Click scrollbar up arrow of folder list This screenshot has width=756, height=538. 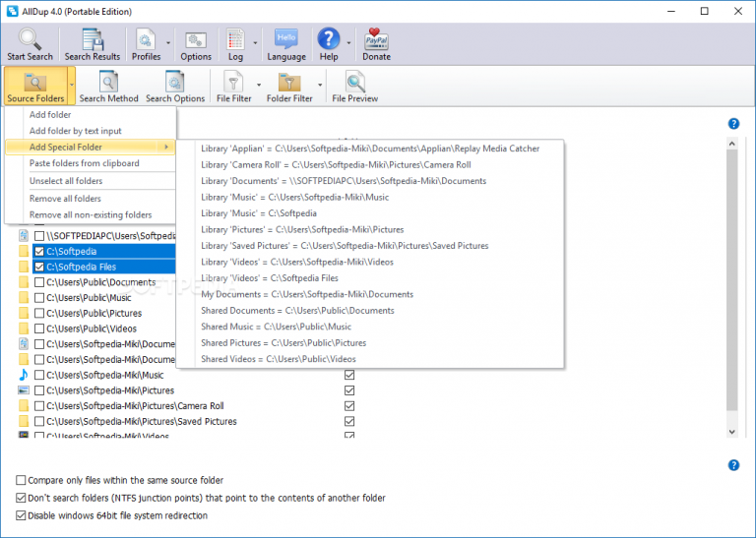click(732, 143)
